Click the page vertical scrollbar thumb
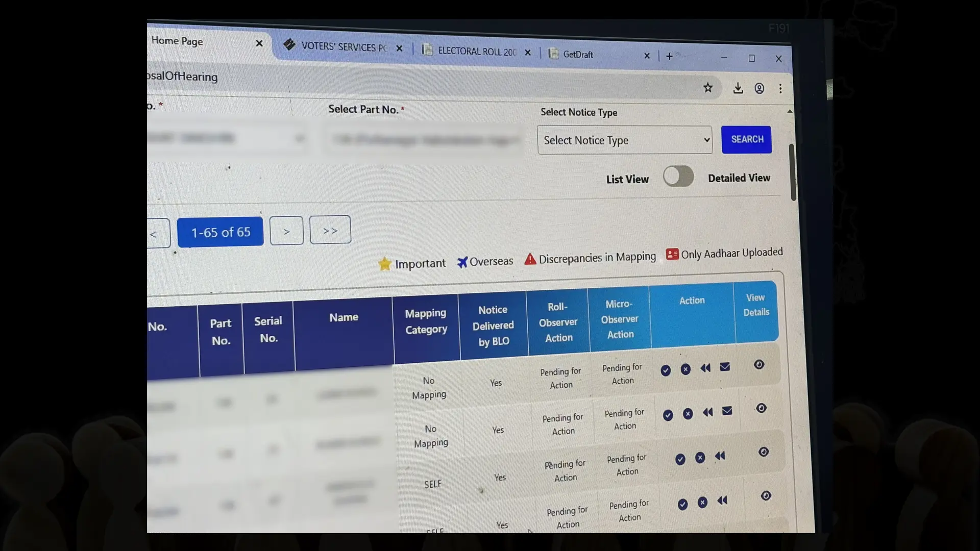The width and height of the screenshot is (980, 551). click(x=792, y=171)
